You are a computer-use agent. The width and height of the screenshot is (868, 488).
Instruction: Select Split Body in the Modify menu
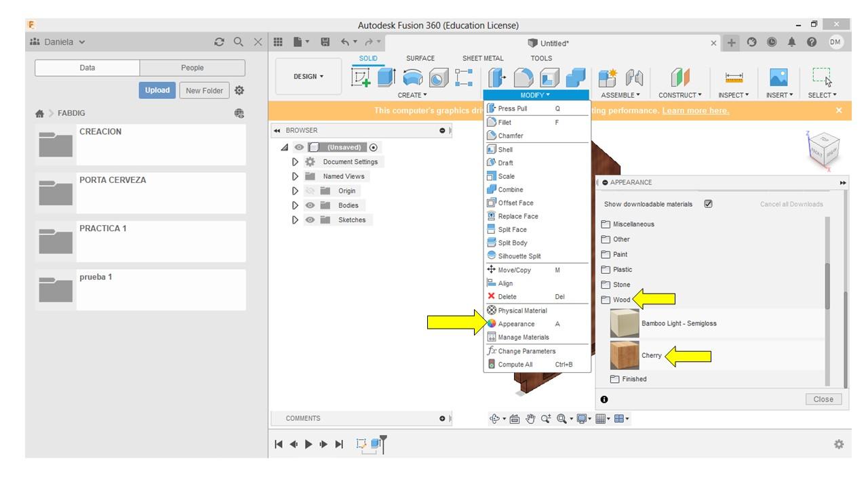[536, 243]
